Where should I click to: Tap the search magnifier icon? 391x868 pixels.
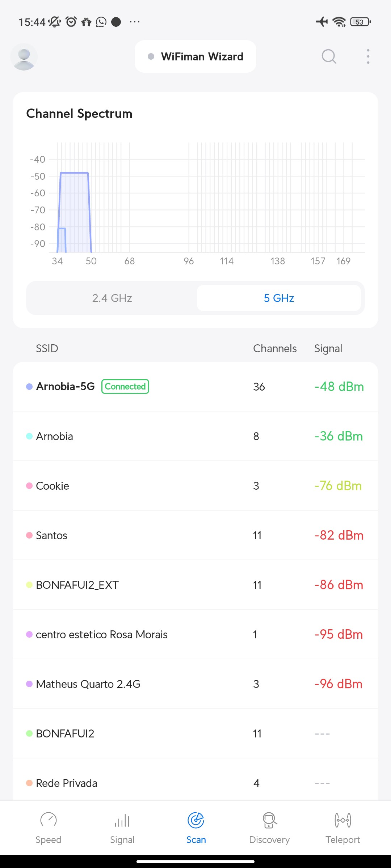tap(329, 56)
